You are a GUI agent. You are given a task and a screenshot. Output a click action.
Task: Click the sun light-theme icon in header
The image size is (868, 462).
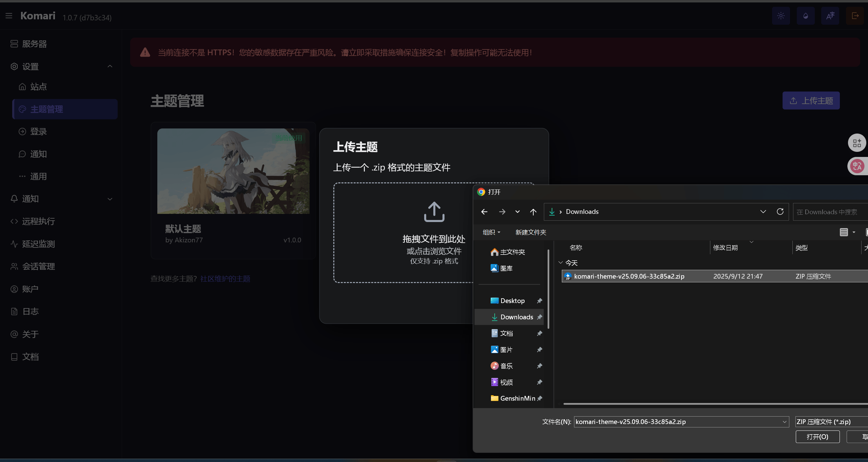pos(781,16)
